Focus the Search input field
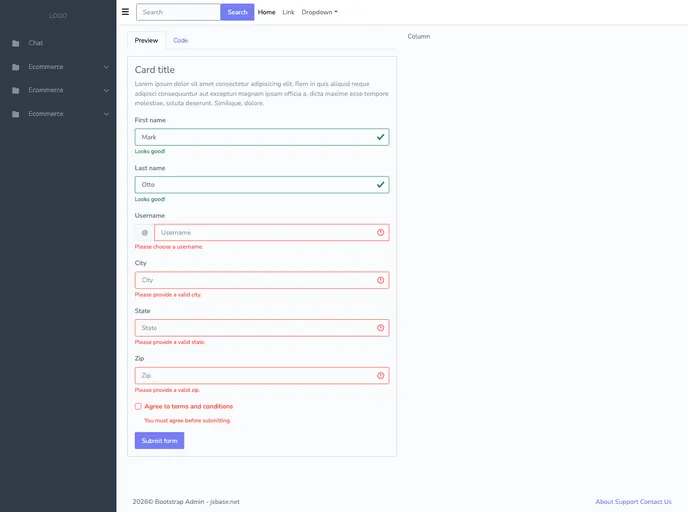This screenshot has height=512, width=688. [178, 12]
